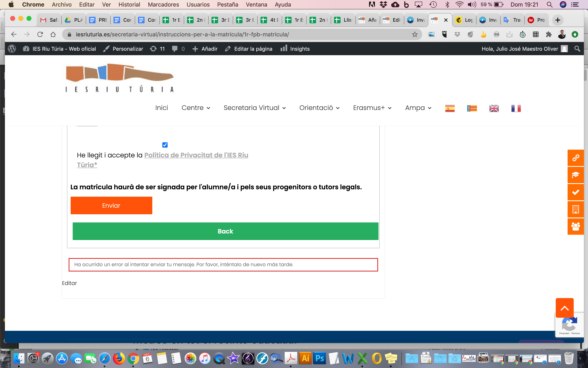588x368 pixels.
Task: Switch to the Log tab
Action: tap(464, 20)
